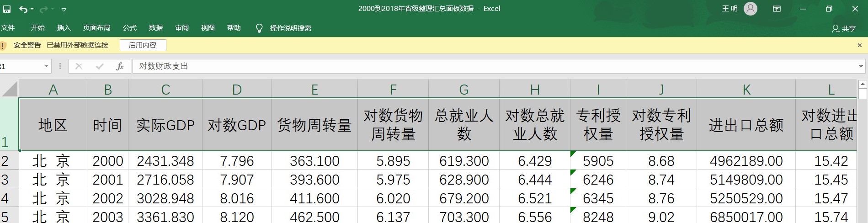Click the 操作说明搜索 search field
Viewport: 868px width, 223px height.
291,28
